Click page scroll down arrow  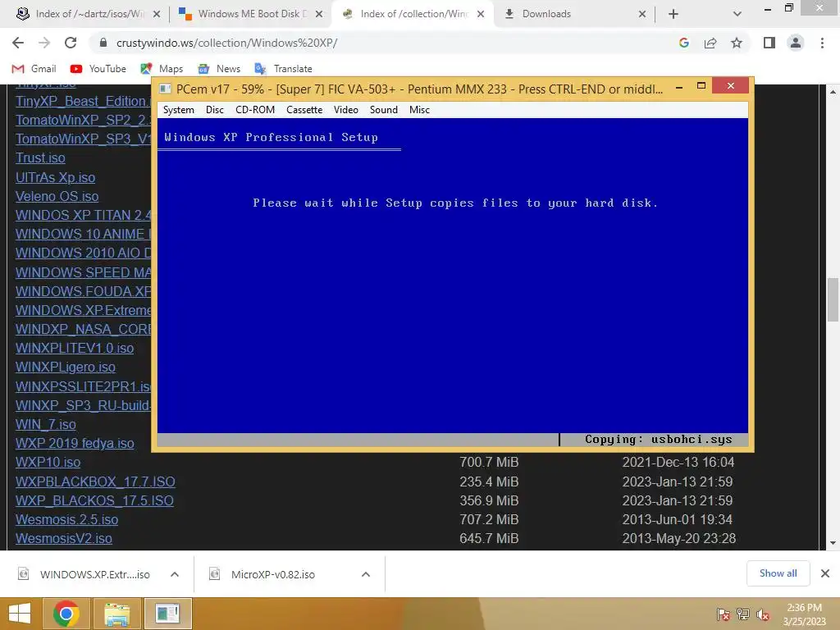(833, 543)
